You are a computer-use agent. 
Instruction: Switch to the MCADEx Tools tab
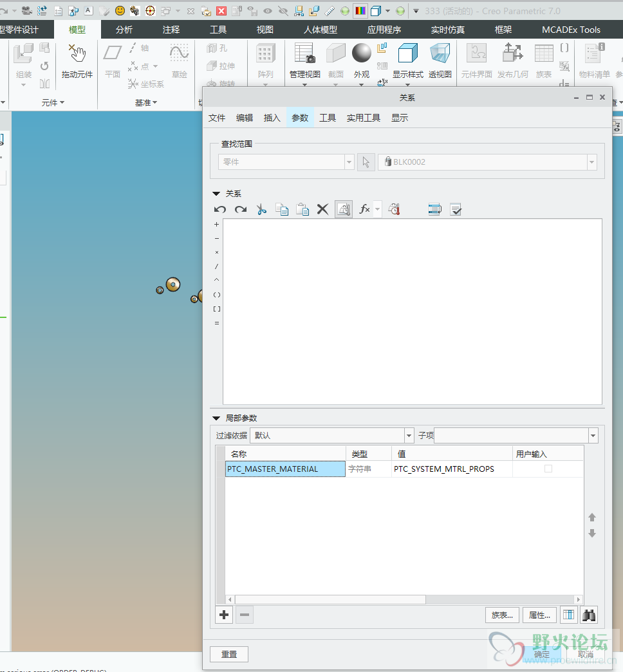click(571, 30)
